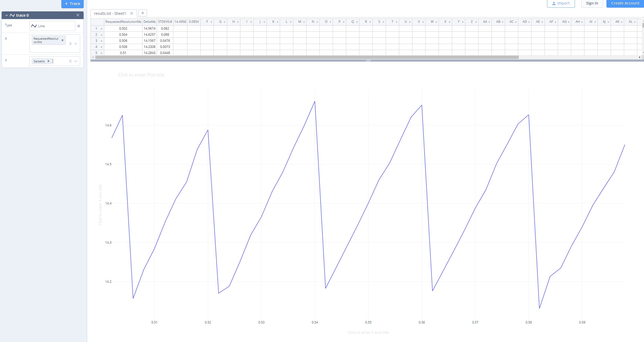Image resolution: width=644 pixels, height=342 pixels.
Task: Add a new trace with + Trace
Action: click(73, 3)
